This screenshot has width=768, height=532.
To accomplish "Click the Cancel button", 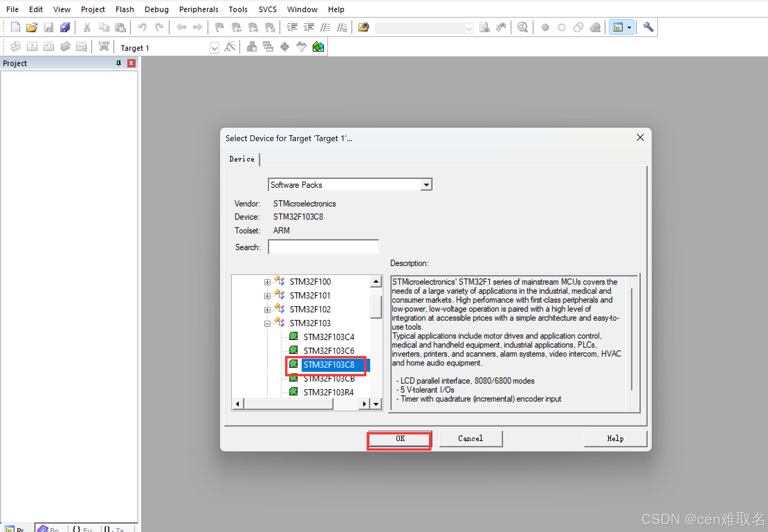I will [470, 439].
